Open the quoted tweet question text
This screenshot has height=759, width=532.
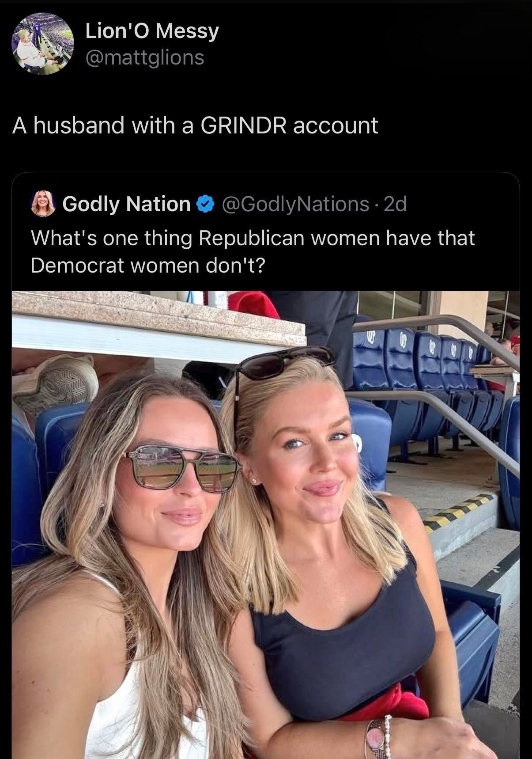[x=252, y=251]
